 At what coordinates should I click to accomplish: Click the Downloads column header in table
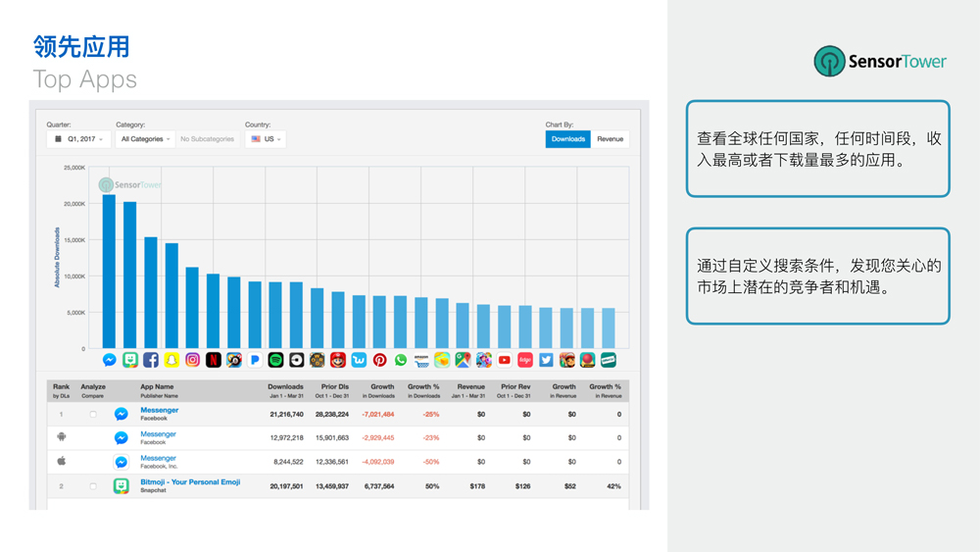coord(285,386)
